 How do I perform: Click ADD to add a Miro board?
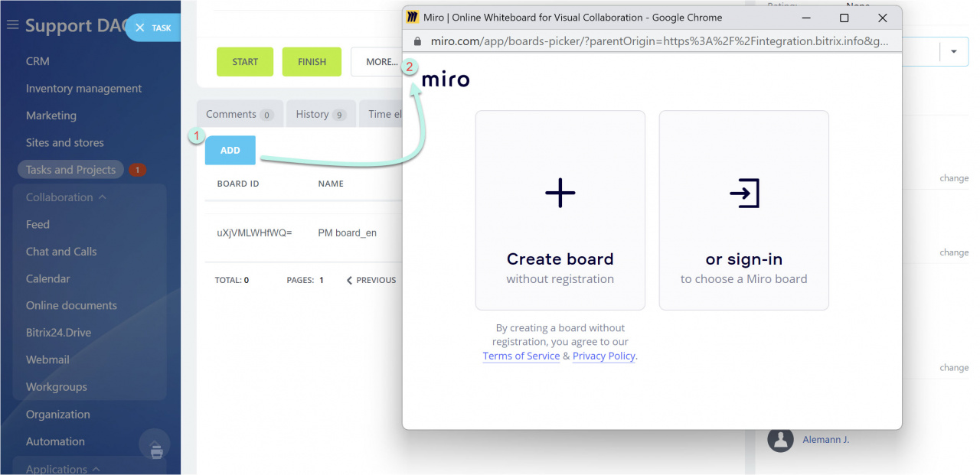[x=230, y=151]
